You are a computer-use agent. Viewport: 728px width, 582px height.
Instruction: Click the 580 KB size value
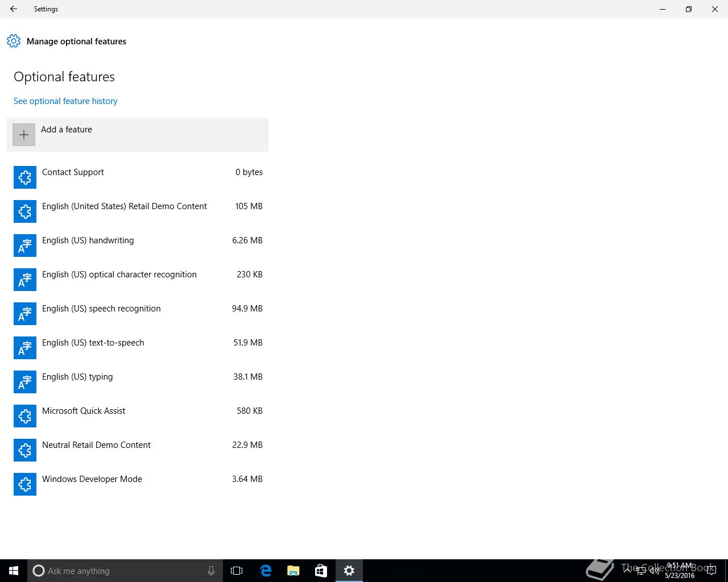tap(250, 411)
